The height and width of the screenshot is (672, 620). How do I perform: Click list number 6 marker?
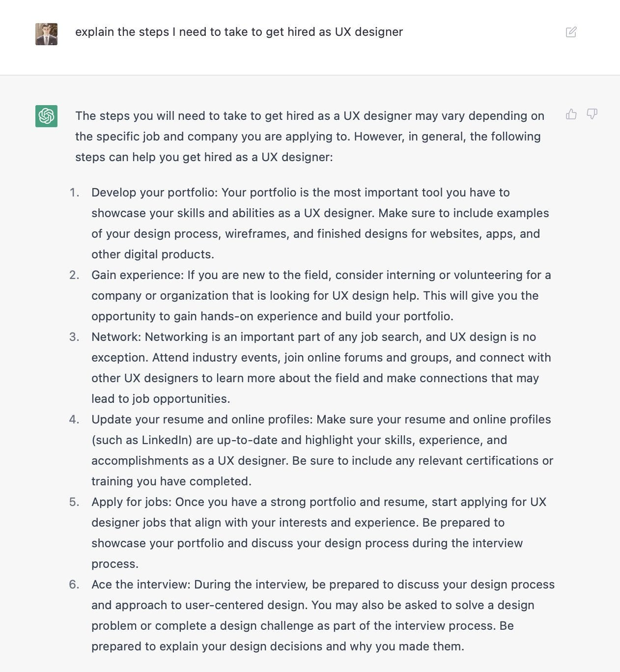click(74, 585)
